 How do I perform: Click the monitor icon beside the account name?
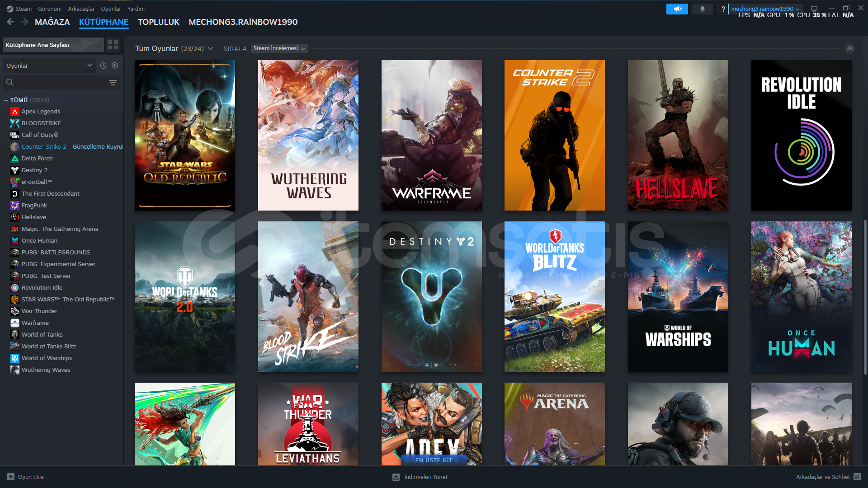click(814, 9)
